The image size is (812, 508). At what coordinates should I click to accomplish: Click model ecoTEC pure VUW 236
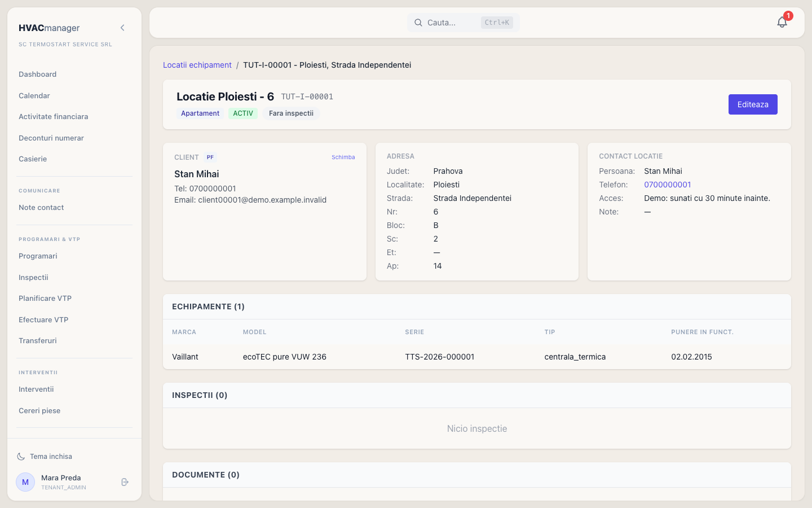tap(285, 357)
